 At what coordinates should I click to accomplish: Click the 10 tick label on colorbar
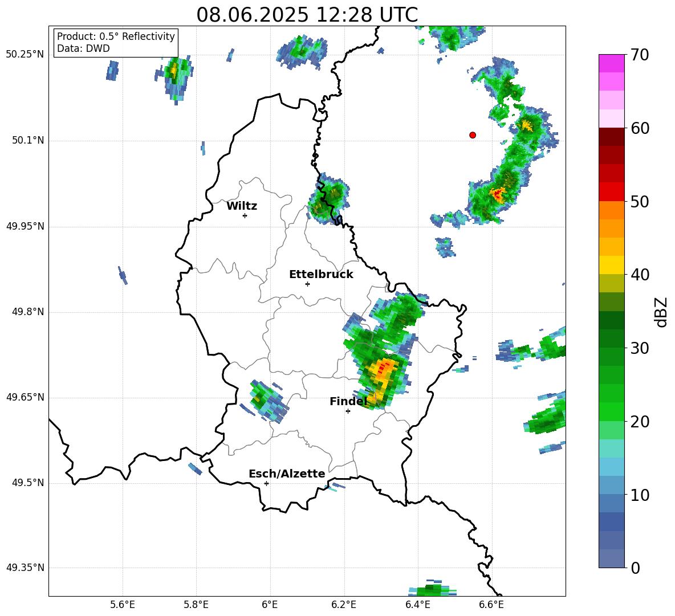coord(640,495)
